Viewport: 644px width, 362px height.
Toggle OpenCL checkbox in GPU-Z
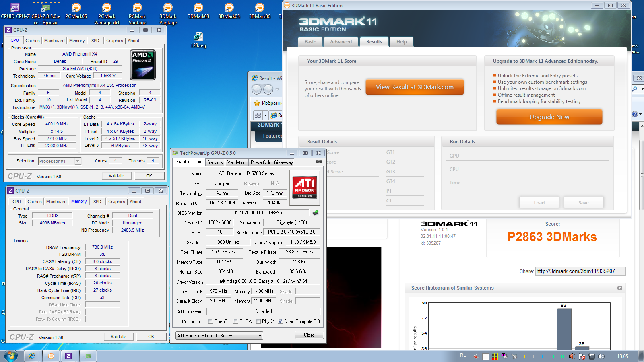coord(210,321)
